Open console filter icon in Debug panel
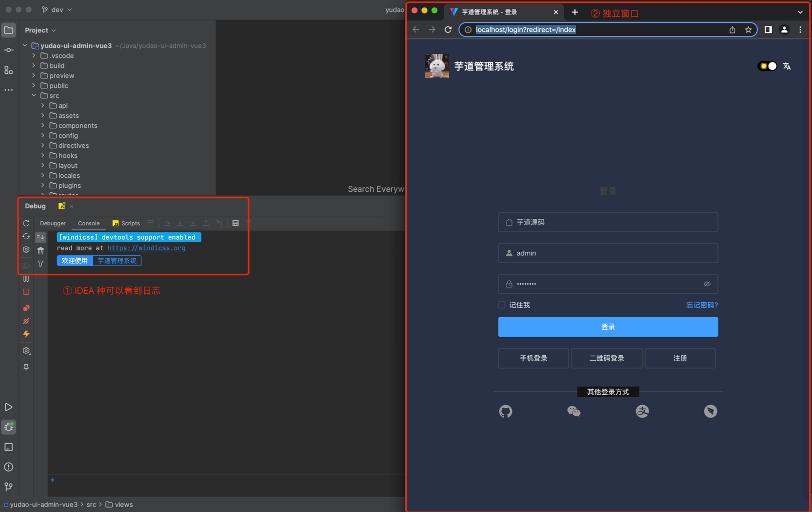This screenshot has width=812, height=512. click(x=40, y=263)
